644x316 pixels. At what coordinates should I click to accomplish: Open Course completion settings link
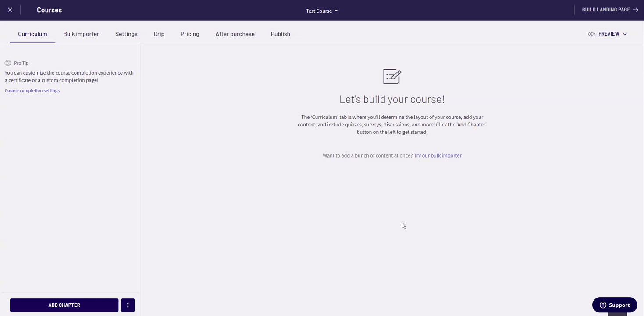point(32,91)
